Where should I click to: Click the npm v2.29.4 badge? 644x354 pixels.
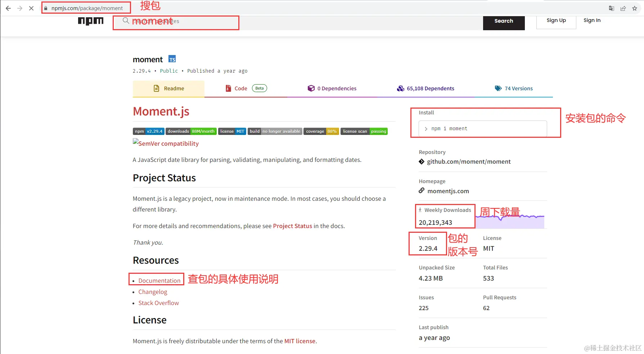click(x=149, y=131)
